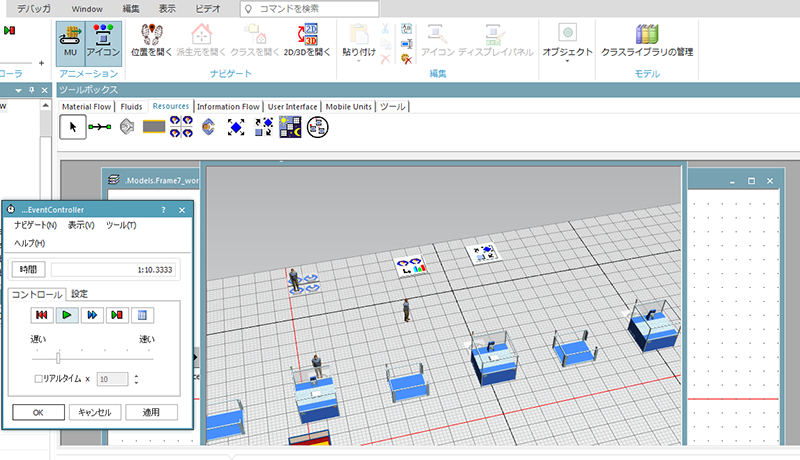The image size is (800, 460).
Task: Select the Connector tool in toolbox
Action: 99,127
